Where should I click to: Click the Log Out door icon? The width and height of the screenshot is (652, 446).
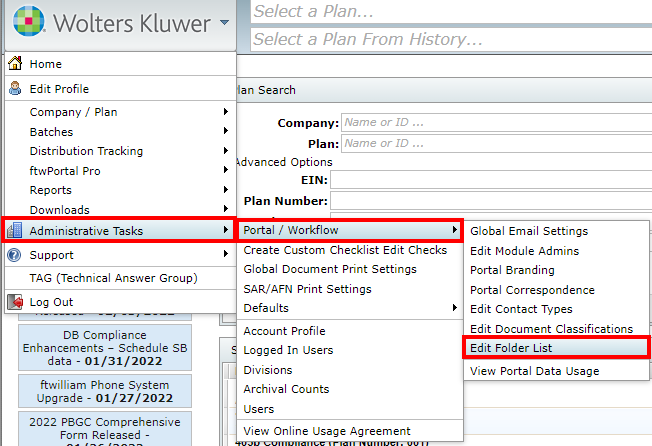pyautogui.click(x=15, y=302)
